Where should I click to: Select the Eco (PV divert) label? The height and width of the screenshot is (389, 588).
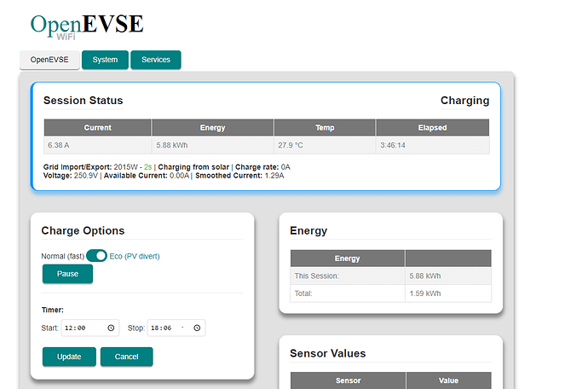pos(135,256)
